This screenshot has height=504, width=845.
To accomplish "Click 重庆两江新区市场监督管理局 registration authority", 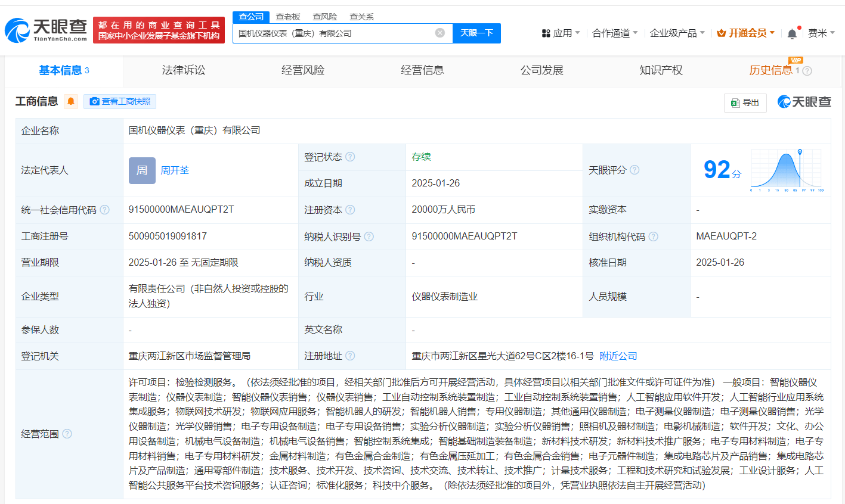I will point(190,356).
